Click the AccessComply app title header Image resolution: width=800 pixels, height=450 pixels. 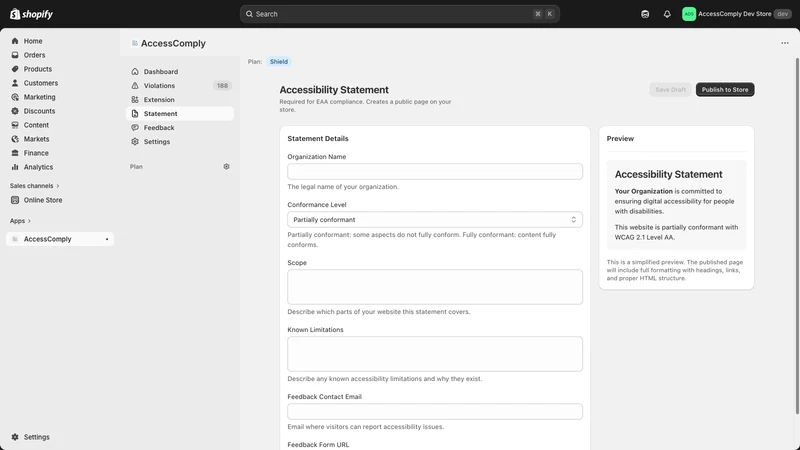click(173, 43)
